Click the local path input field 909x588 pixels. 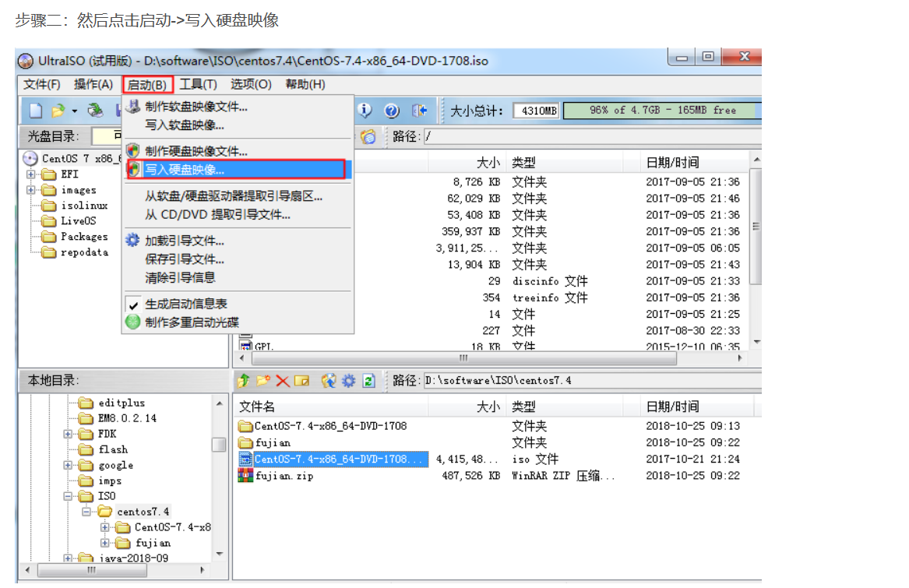591,381
